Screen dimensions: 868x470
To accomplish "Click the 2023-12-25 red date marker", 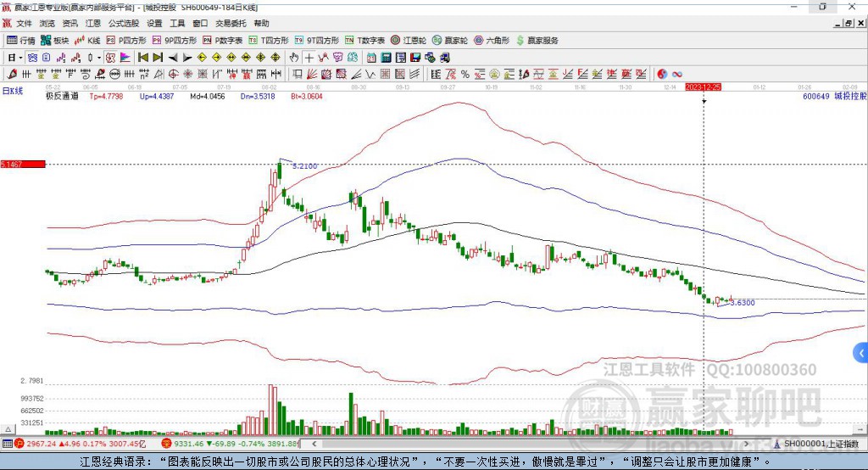I will click(x=703, y=87).
